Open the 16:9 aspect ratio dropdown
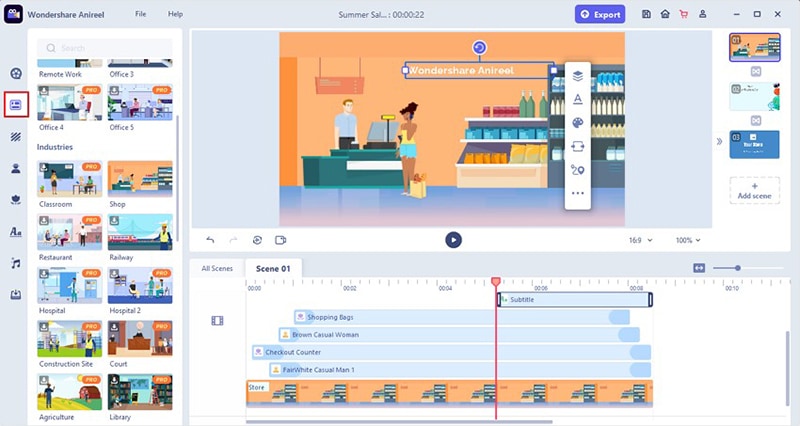 [x=640, y=240]
